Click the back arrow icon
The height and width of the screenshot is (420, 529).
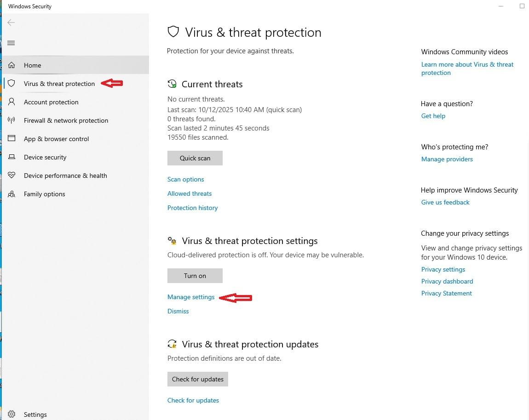pyautogui.click(x=11, y=23)
